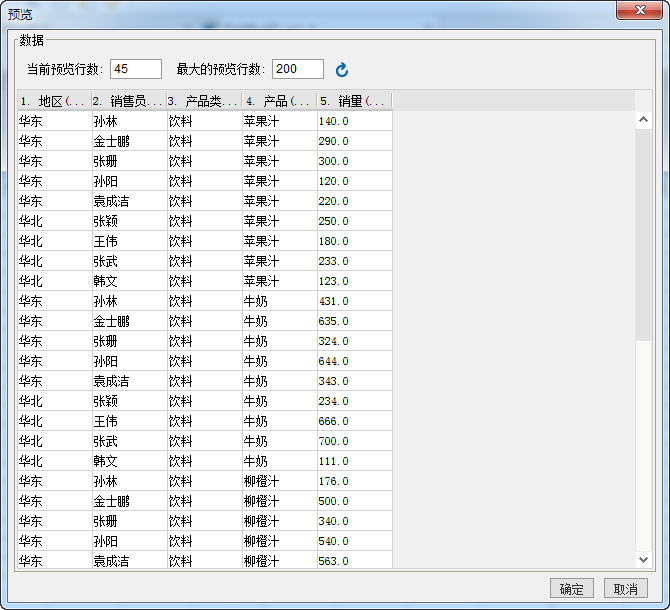Screen dimensions: 670x610
Task: Click the 取消 button
Action: (x=626, y=589)
